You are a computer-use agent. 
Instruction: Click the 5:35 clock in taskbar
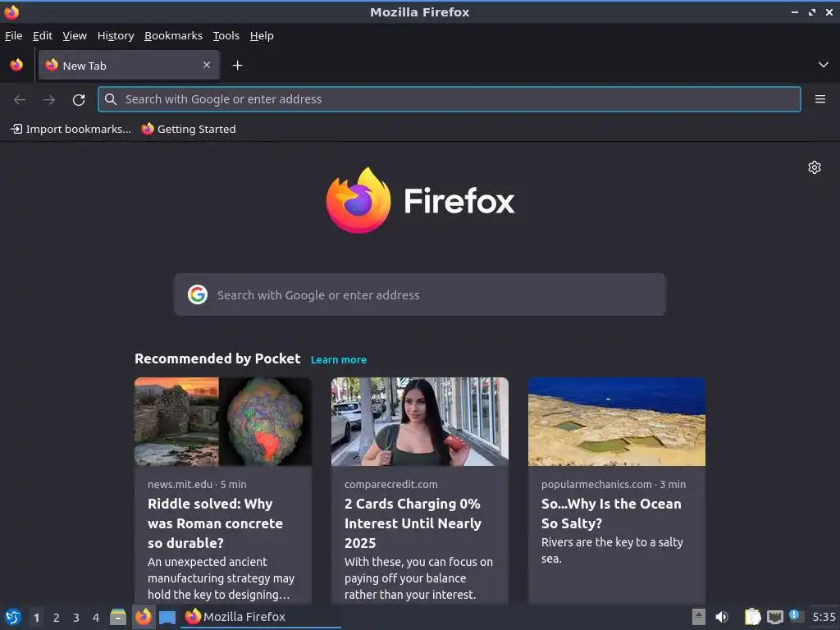tap(824, 617)
